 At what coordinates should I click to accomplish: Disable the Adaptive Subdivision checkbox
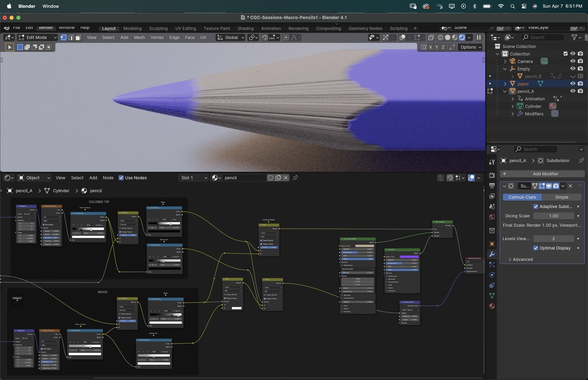click(x=536, y=207)
